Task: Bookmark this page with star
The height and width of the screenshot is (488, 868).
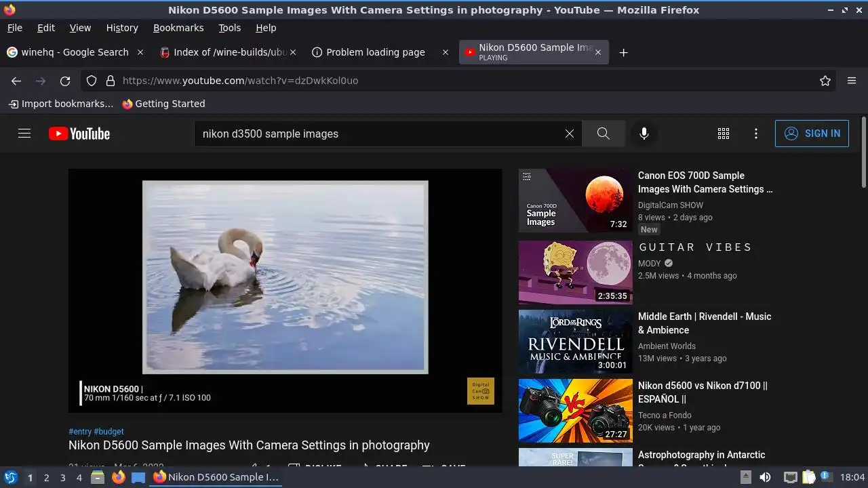Action: 825,81
